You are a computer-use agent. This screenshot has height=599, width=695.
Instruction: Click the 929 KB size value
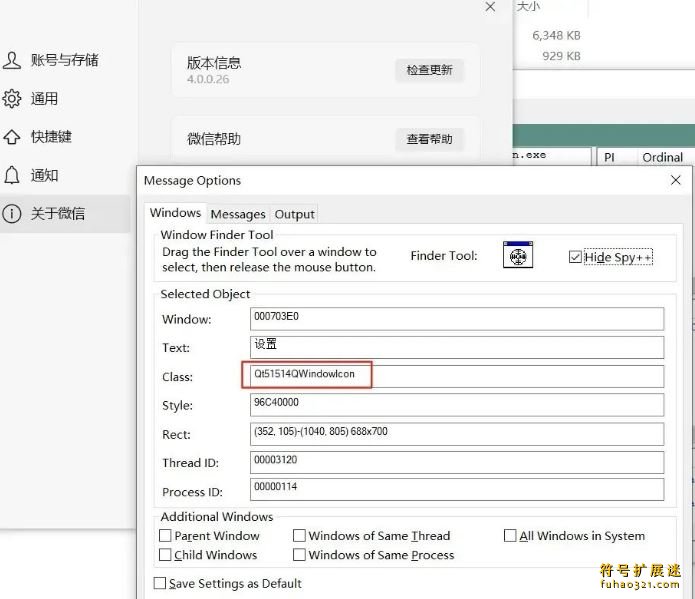point(561,56)
